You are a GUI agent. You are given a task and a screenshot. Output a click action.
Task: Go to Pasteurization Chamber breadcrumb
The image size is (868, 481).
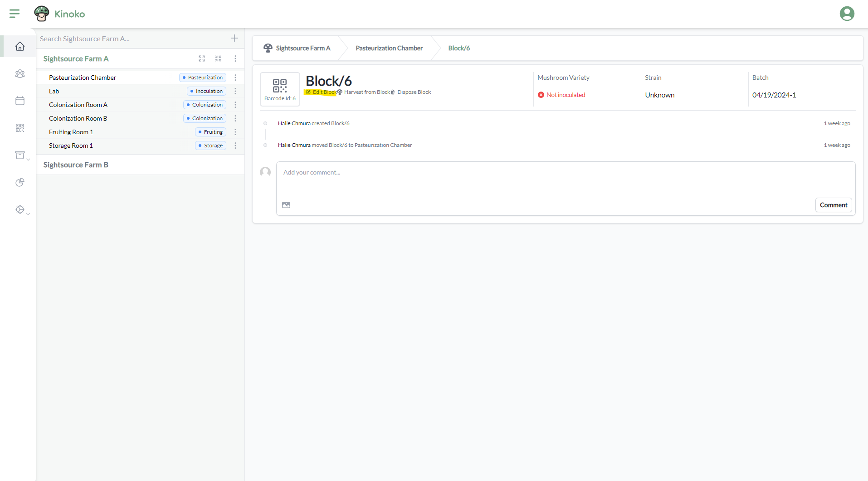(x=389, y=48)
